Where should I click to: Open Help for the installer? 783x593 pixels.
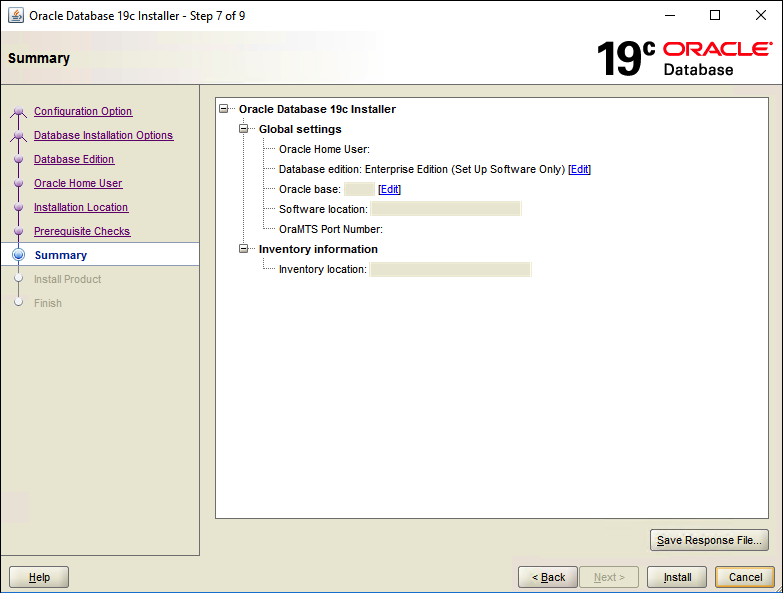(x=39, y=577)
